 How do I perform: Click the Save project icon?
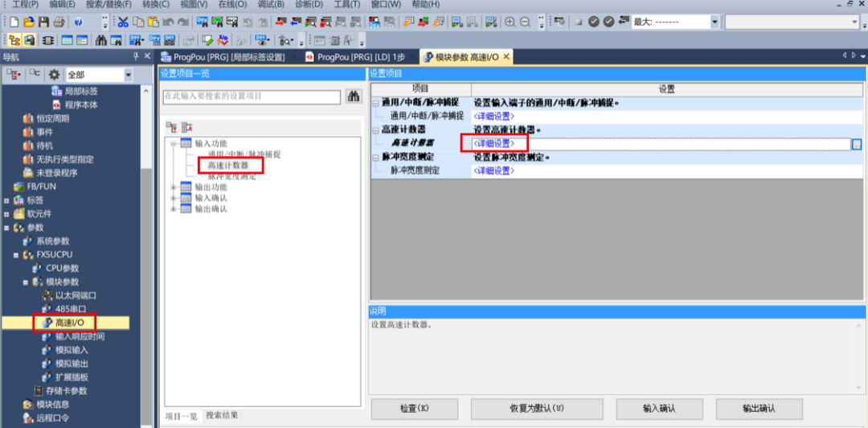click(x=44, y=22)
